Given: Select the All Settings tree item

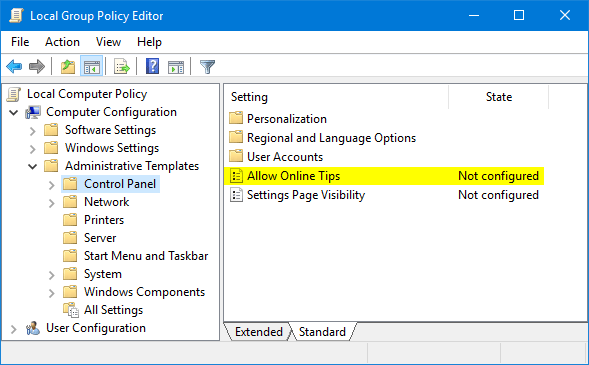Looking at the screenshot, I should click(x=113, y=310).
